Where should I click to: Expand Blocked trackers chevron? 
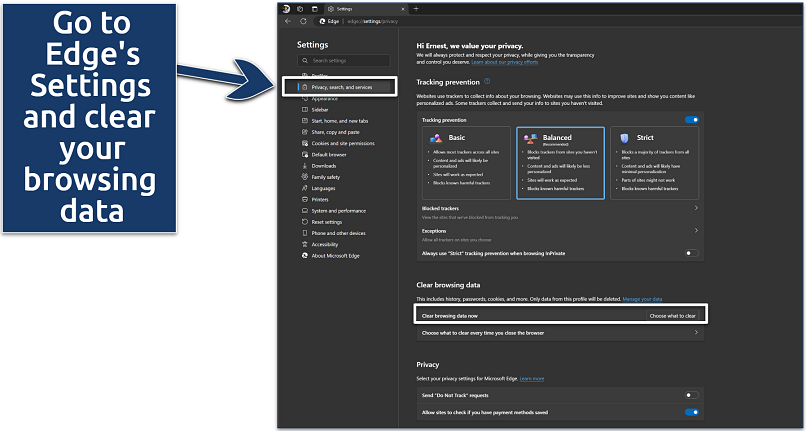(696, 208)
